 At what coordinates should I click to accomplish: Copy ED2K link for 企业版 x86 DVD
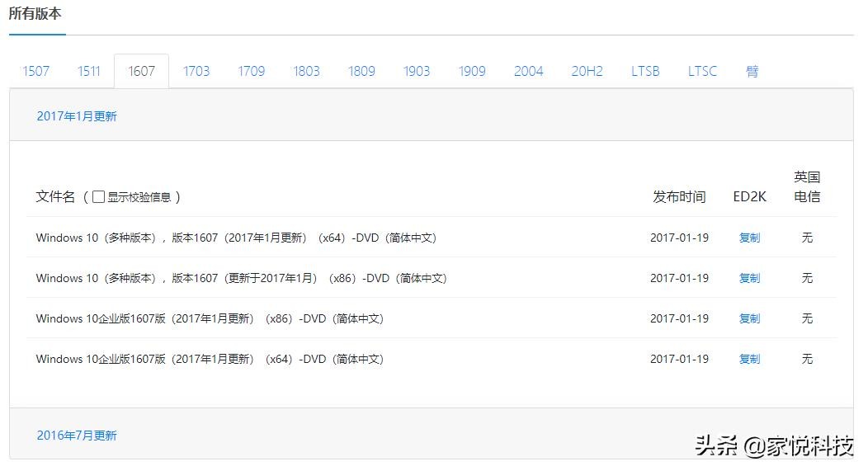[x=749, y=318]
